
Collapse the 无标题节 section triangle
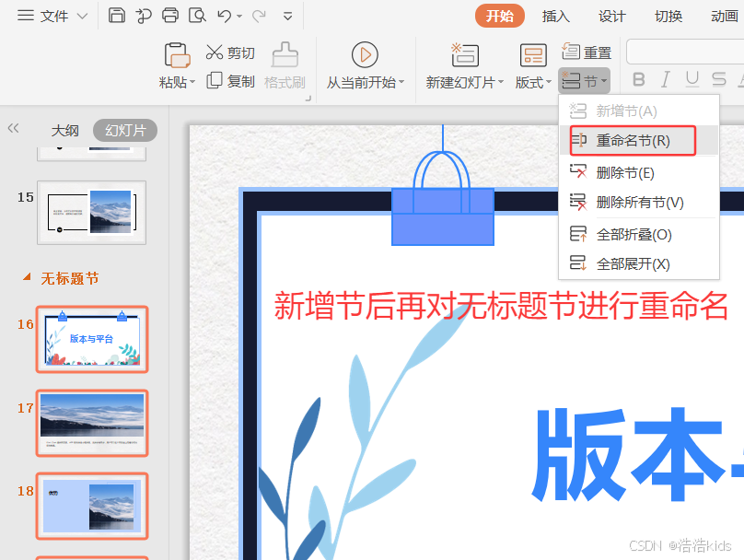tap(27, 276)
